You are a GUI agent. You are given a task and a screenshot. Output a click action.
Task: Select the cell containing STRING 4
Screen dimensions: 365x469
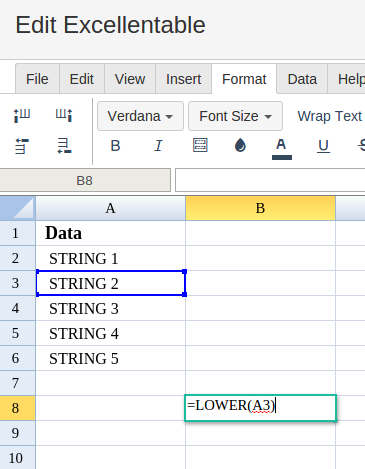110,333
